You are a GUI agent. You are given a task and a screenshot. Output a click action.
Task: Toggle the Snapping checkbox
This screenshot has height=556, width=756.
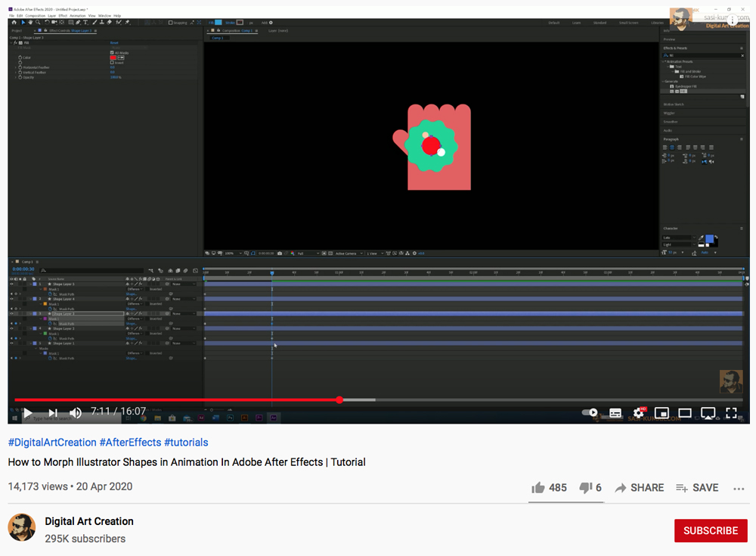[x=170, y=23]
